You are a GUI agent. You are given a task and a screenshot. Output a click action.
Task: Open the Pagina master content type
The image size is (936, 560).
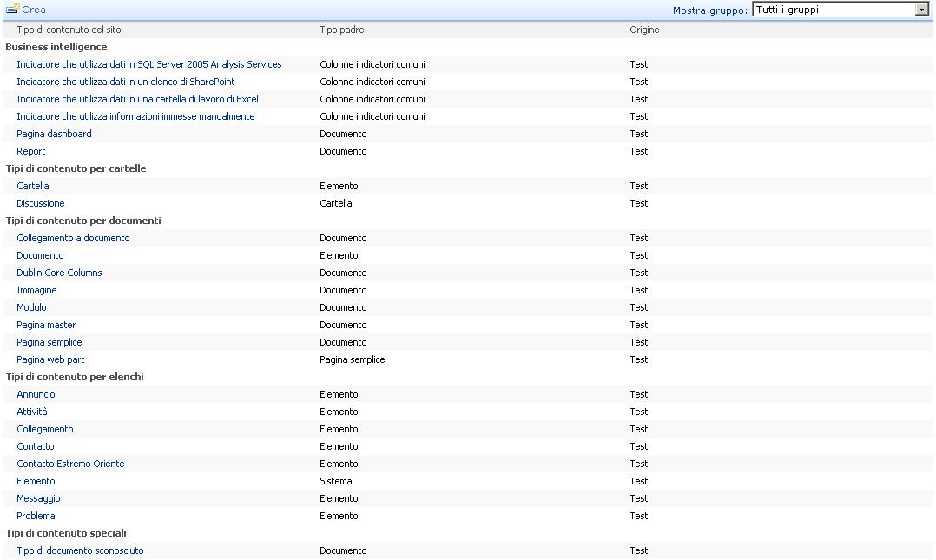tap(46, 325)
